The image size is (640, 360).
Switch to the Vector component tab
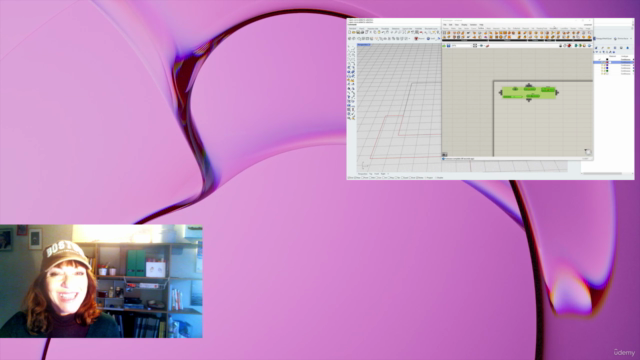467,29
